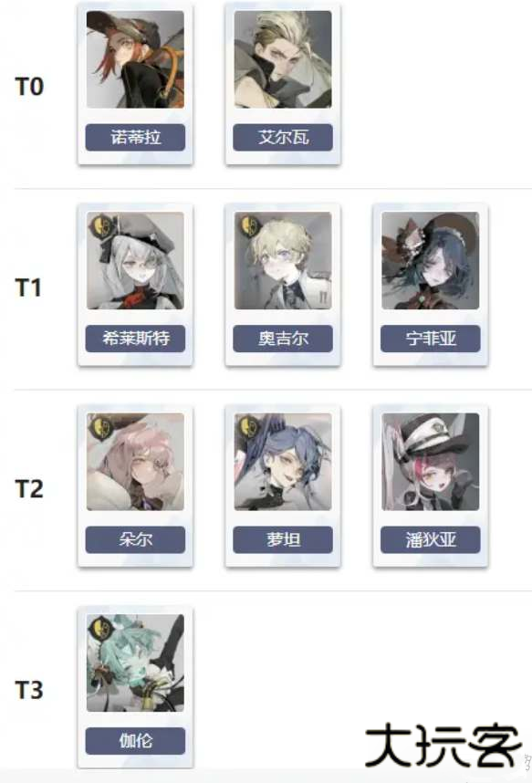Open 艾尔瓦 character portrait
Image resolution: width=532 pixels, height=783 pixels.
click(x=283, y=59)
